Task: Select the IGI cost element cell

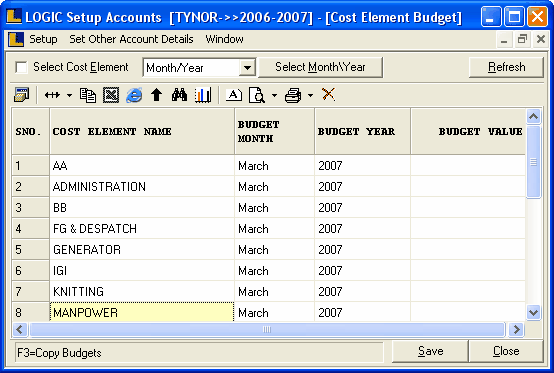Action: 142,271
